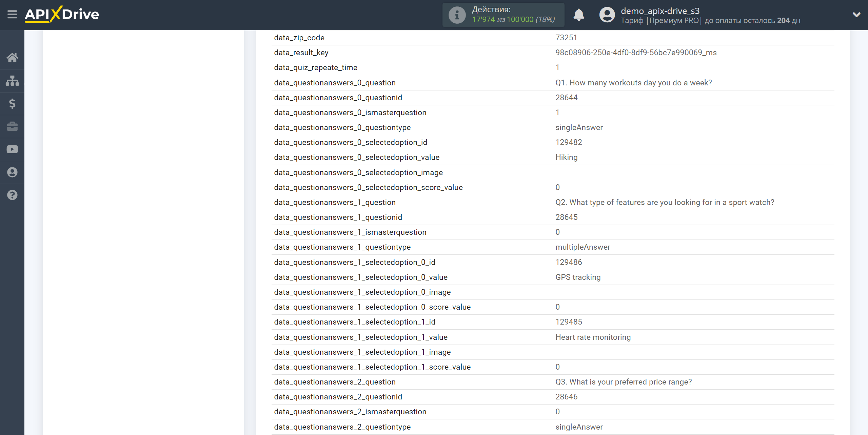Screen dimensions: 868x435
Task: Select the GPS tracking value
Action: tap(578, 277)
